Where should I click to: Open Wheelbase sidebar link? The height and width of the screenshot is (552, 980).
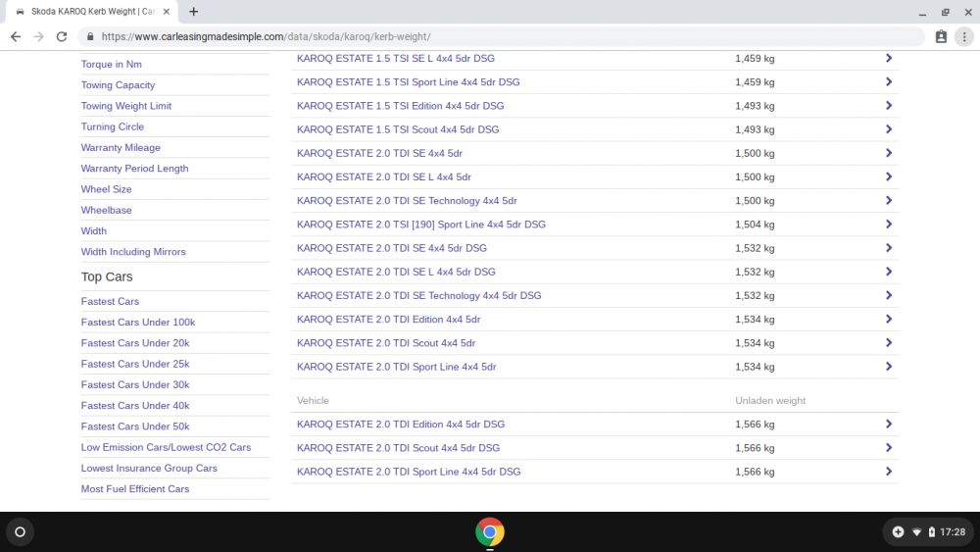106,210
